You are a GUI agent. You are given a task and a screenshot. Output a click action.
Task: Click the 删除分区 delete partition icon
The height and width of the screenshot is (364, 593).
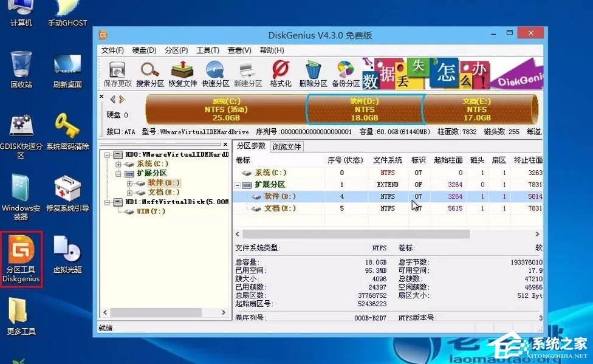pos(313,74)
